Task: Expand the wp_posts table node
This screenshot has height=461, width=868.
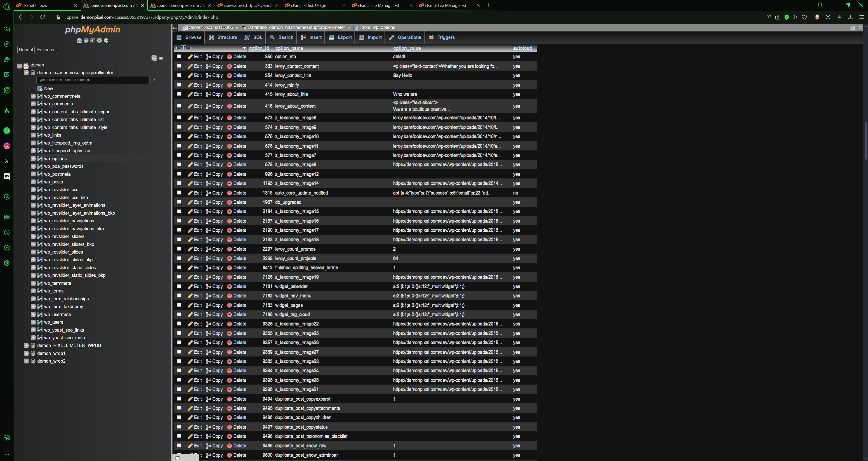Action: (x=33, y=182)
